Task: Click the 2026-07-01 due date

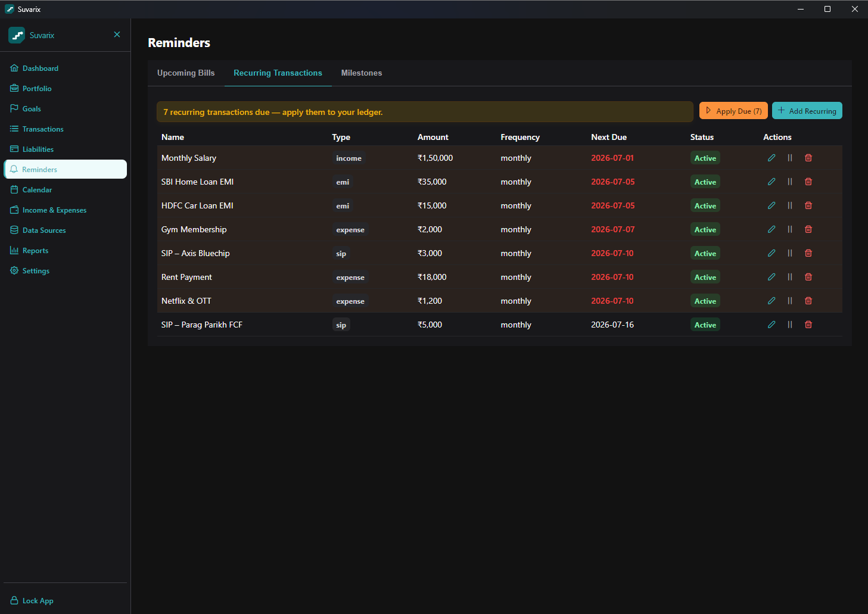Action: click(612, 158)
